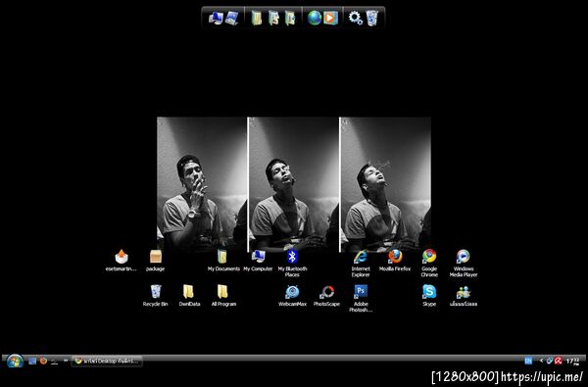588x387 pixels.
Task: Open the gears settings icon in dock
Action: 355,18
